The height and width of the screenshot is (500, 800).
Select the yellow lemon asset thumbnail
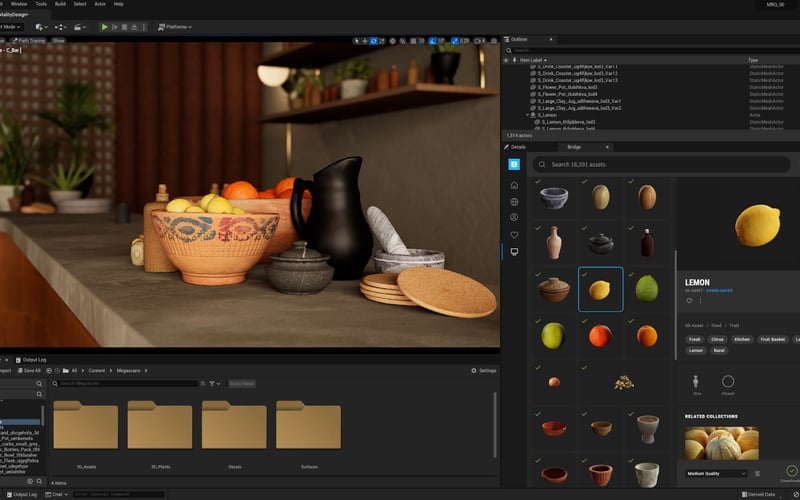coord(601,289)
